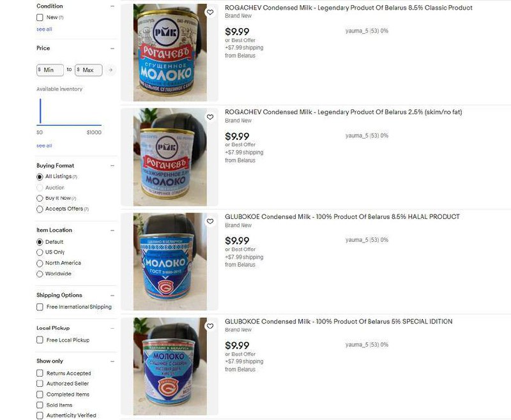Click see all under Condition

44,29
